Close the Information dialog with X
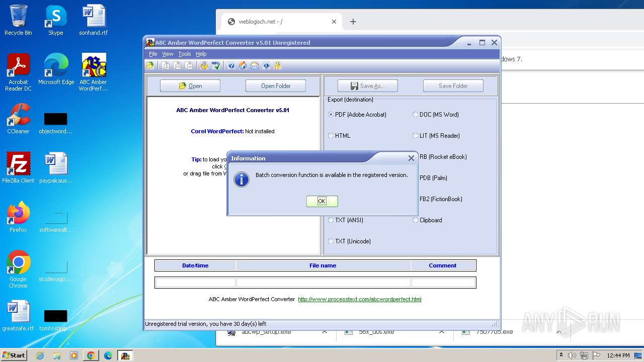 point(411,158)
